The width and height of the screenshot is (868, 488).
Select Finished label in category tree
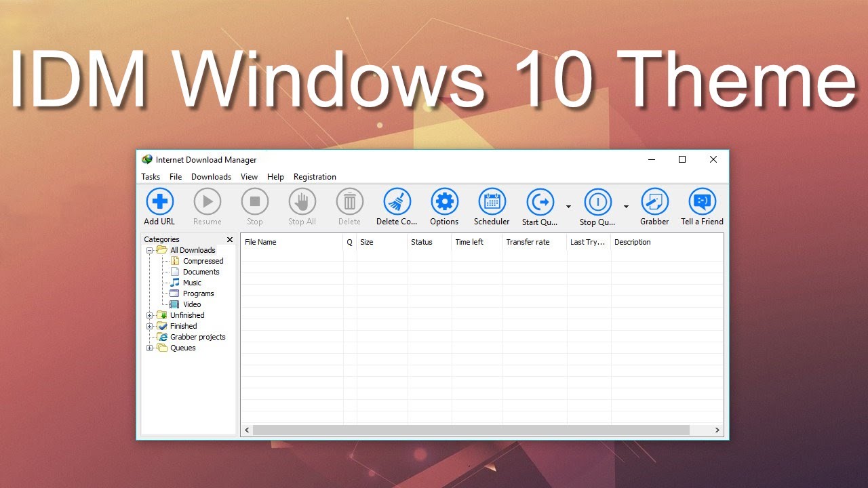(184, 326)
